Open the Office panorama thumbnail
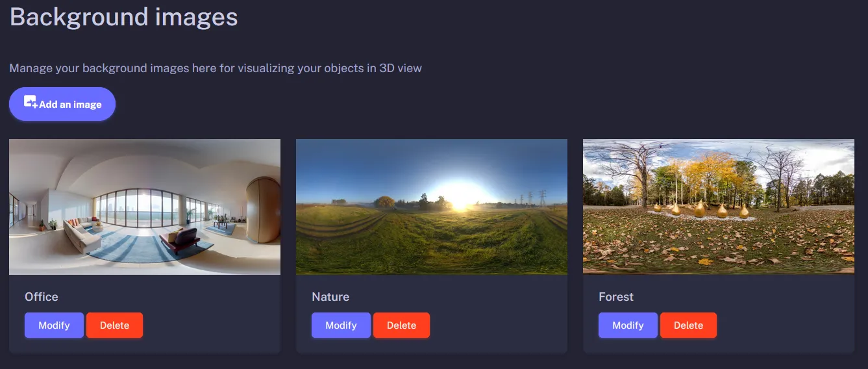Screen dimensions: 868x369 tap(145, 207)
